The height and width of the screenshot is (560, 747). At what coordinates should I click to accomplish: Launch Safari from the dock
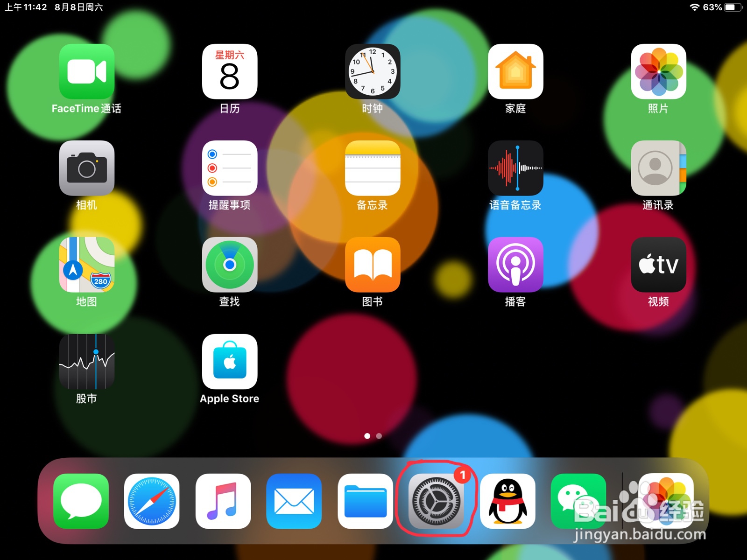[x=152, y=501]
